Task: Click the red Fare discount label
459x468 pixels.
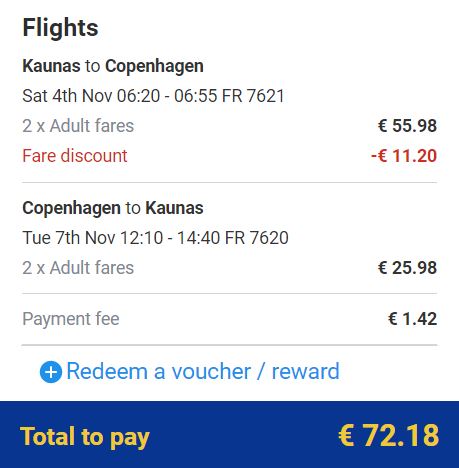Action: (75, 156)
